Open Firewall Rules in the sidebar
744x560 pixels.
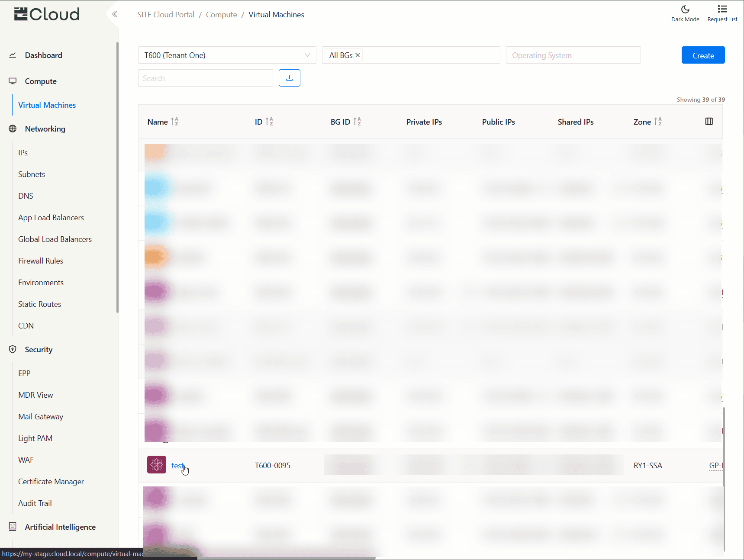[x=41, y=261]
